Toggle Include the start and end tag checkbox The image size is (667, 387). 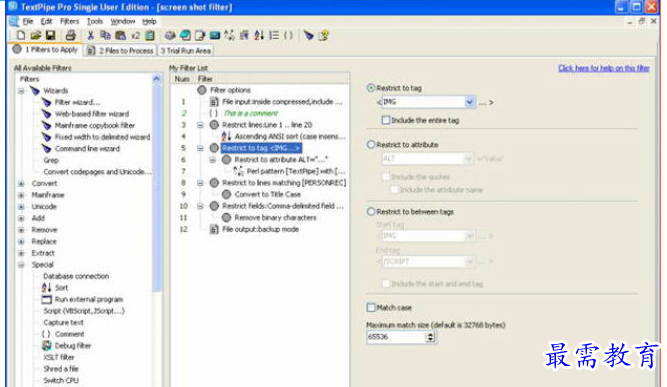point(386,284)
